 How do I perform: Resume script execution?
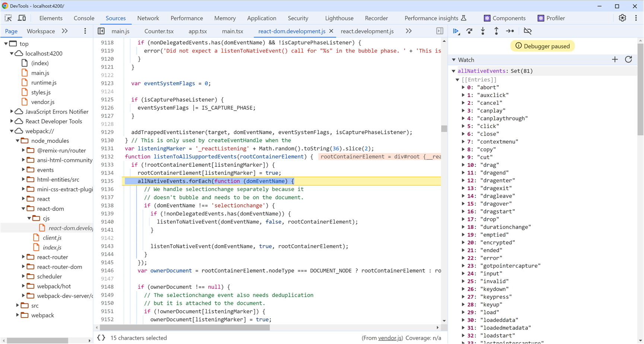456,31
